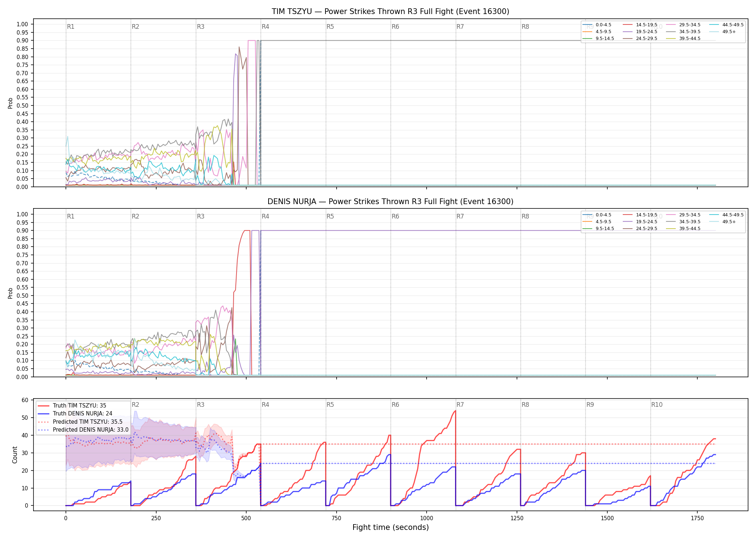The height and width of the screenshot is (540, 756).
Task: Select the 34.5-39.5 legend entry in Denis Nurja chart
Action: [x=683, y=222]
